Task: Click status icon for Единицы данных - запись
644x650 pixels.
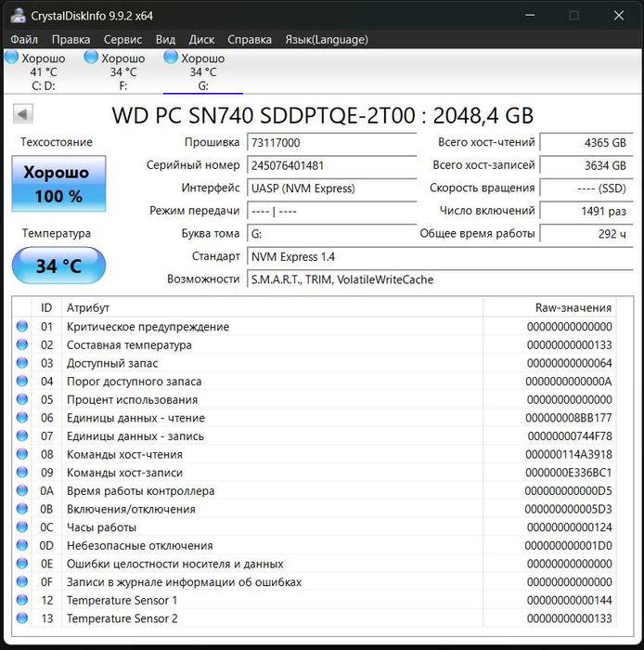Action: pyautogui.click(x=22, y=435)
